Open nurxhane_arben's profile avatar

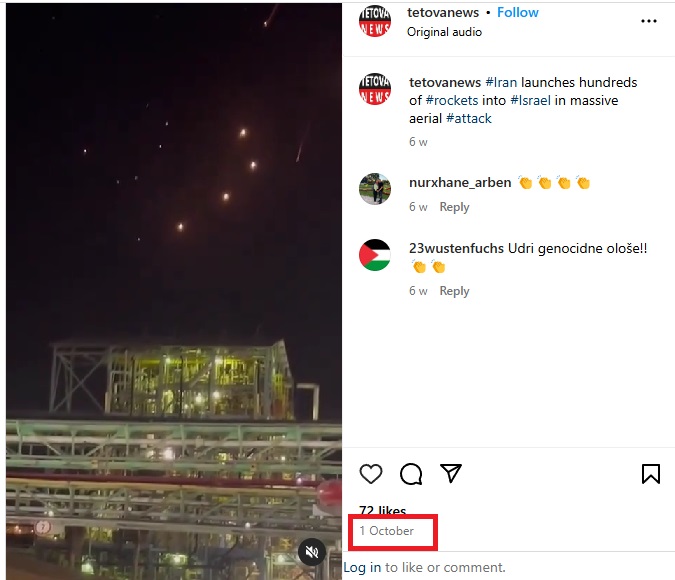tap(375, 189)
